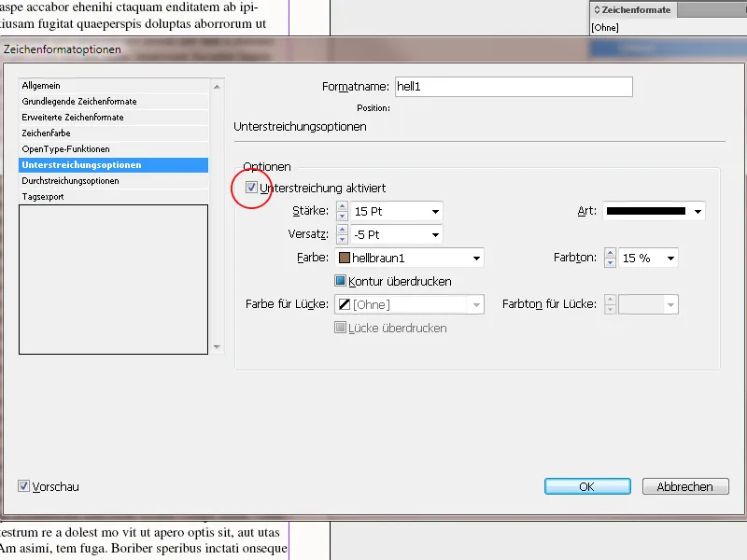Switch to Zeichenfarbe category
747x560 pixels.
click(x=113, y=133)
